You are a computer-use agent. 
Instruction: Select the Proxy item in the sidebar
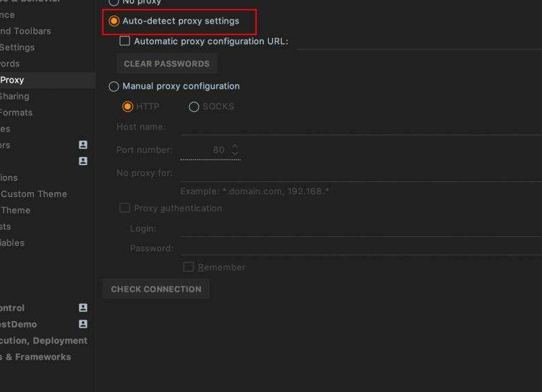12,80
